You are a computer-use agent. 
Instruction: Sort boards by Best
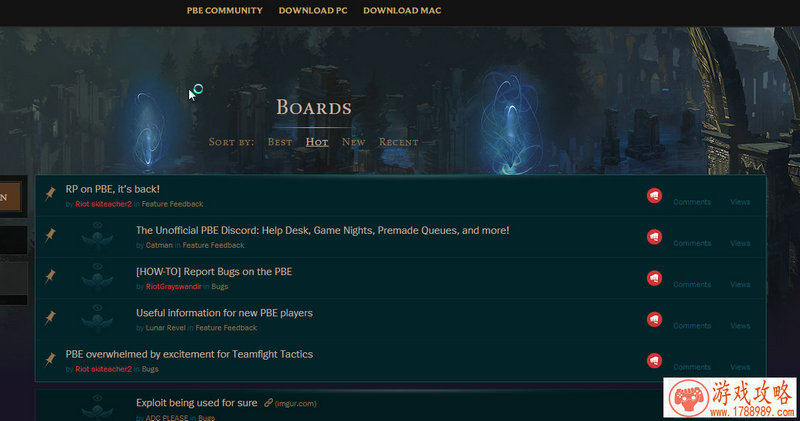pos(280,142)
